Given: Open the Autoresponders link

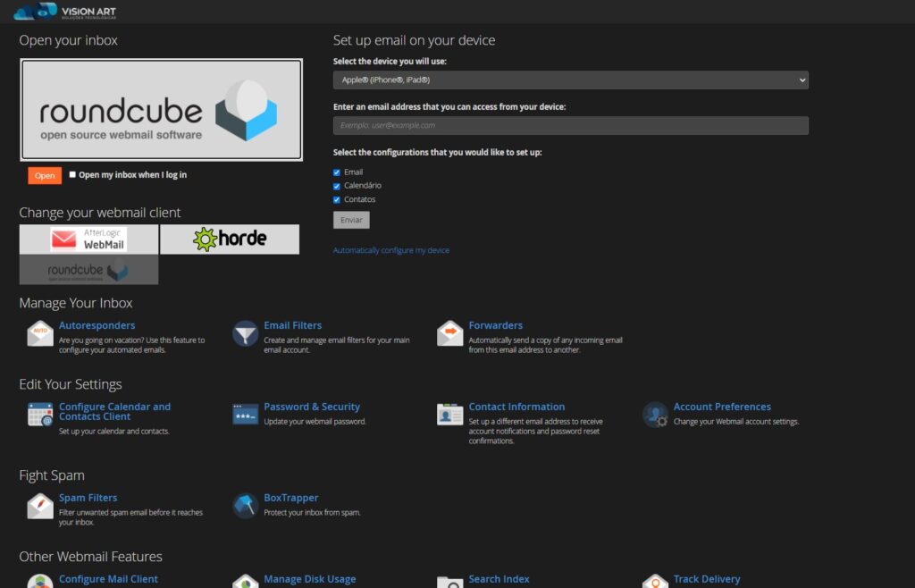Looking at the screenshot, I should (97, 325).
